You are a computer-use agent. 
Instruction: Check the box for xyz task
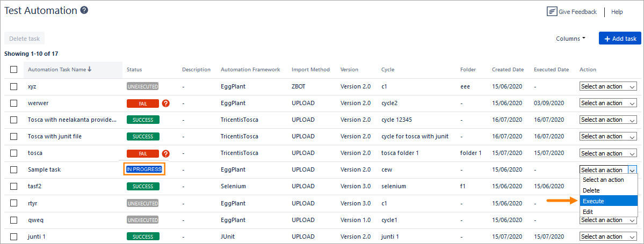(x=14, y=86)
